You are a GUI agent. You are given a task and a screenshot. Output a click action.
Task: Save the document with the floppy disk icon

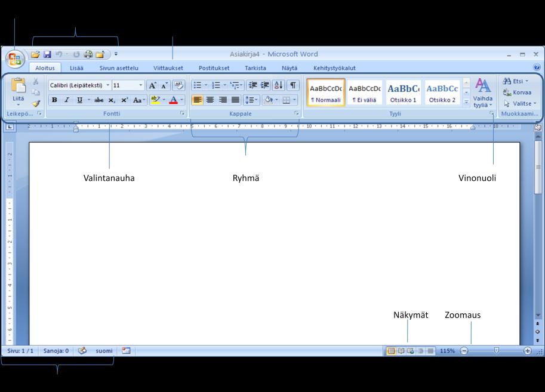pos(47,54)
